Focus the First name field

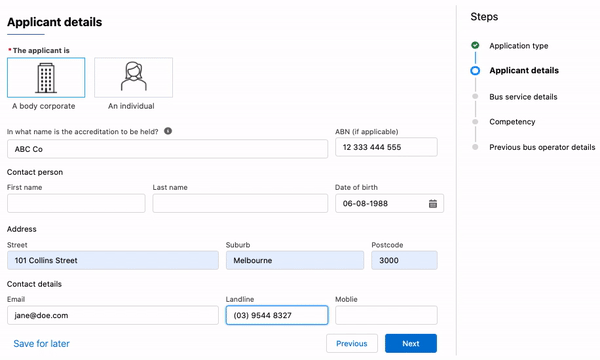click(x=76, y=203)
